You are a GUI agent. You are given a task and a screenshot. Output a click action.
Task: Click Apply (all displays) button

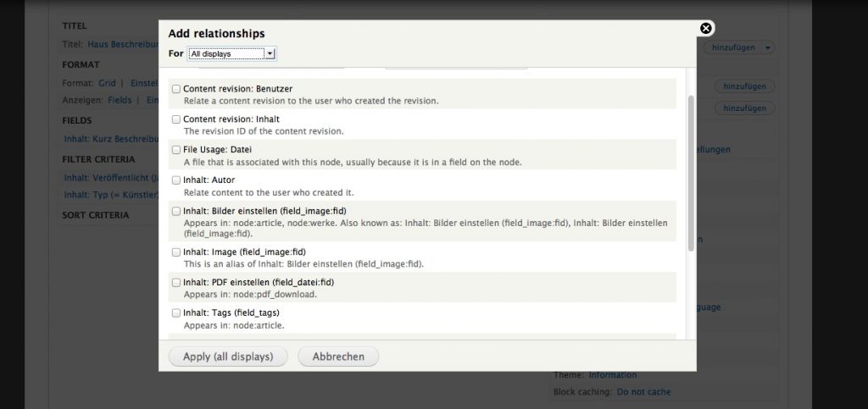[x=228, y=356]
